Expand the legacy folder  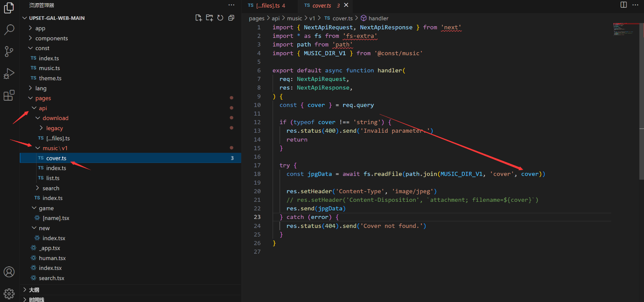pyautogui.click(x=54, y=128)
